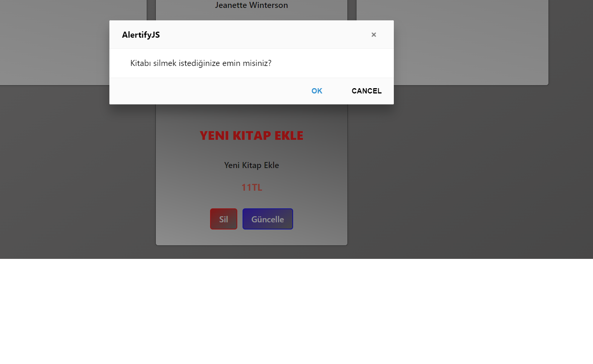The image size is (593, 364).
Task: Click the red Sil delete button
Action: (224, 219)
